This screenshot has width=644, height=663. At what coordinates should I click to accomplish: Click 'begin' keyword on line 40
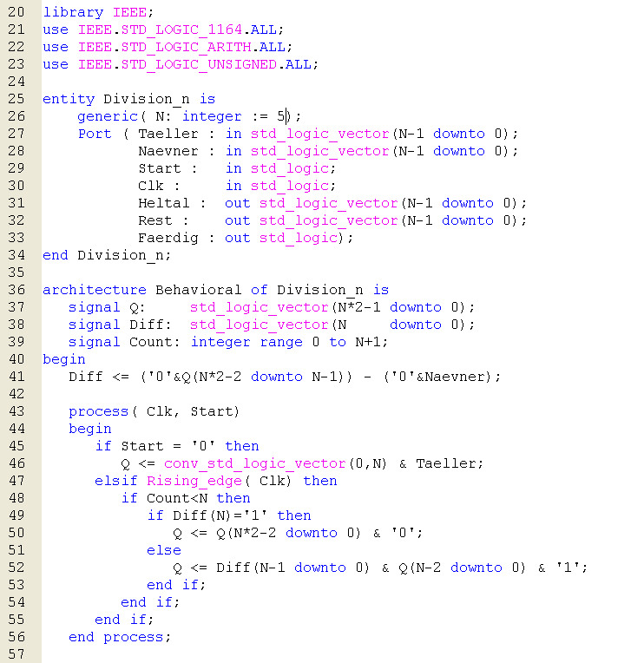pos(64,359)
